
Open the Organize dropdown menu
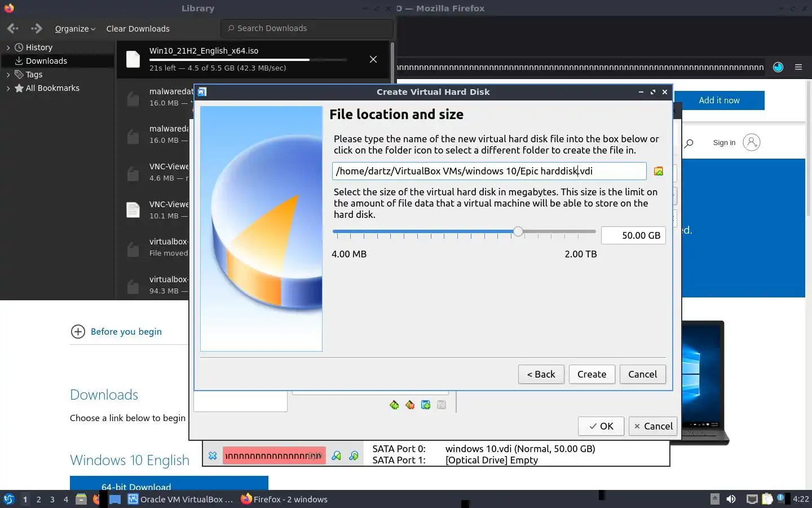[75, 29]
